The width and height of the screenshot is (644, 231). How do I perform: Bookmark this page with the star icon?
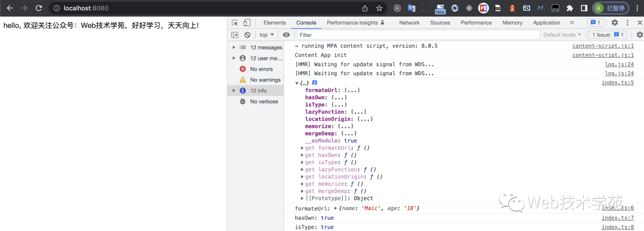(x=379, y=8)
